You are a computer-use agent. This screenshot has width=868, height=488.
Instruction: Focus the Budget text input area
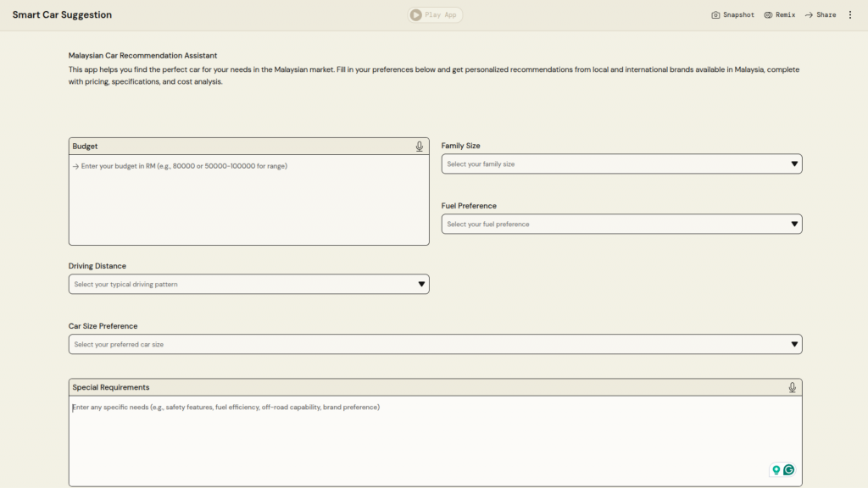pos(248,199)
